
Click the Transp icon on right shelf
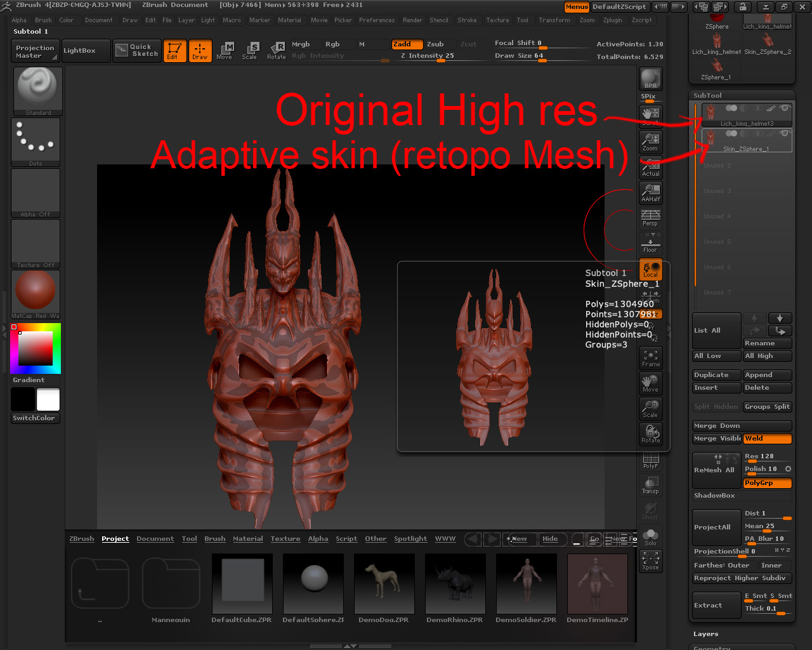(650, 486)
